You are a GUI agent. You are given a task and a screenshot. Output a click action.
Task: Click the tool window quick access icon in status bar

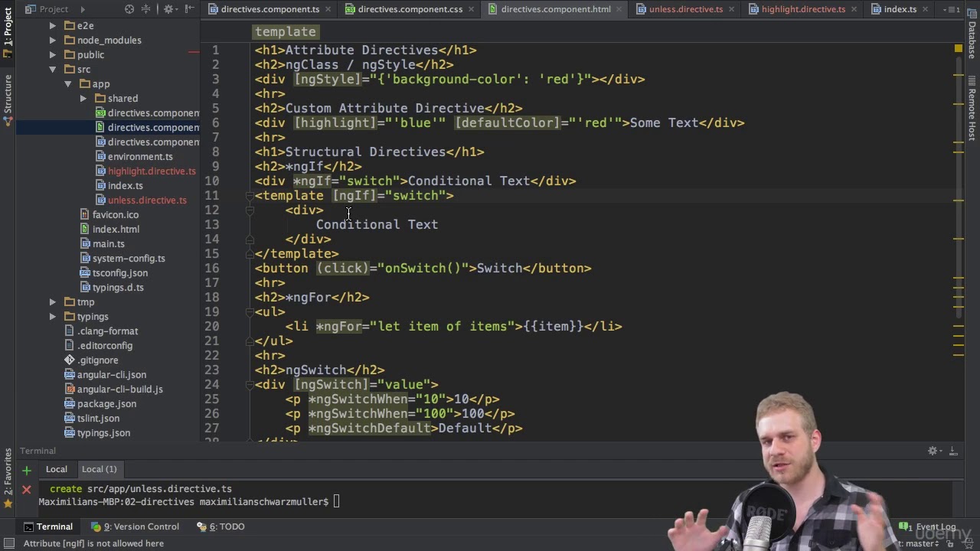[9, 543]
